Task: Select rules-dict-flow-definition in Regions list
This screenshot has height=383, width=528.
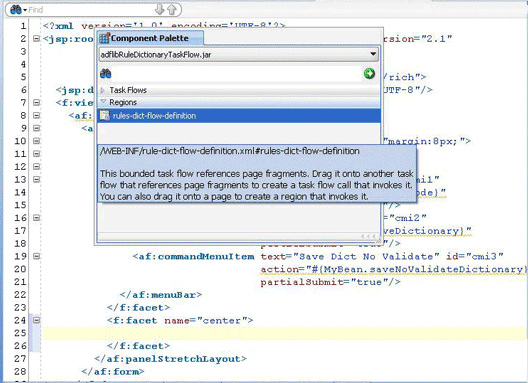Action: tap(239, 116)
